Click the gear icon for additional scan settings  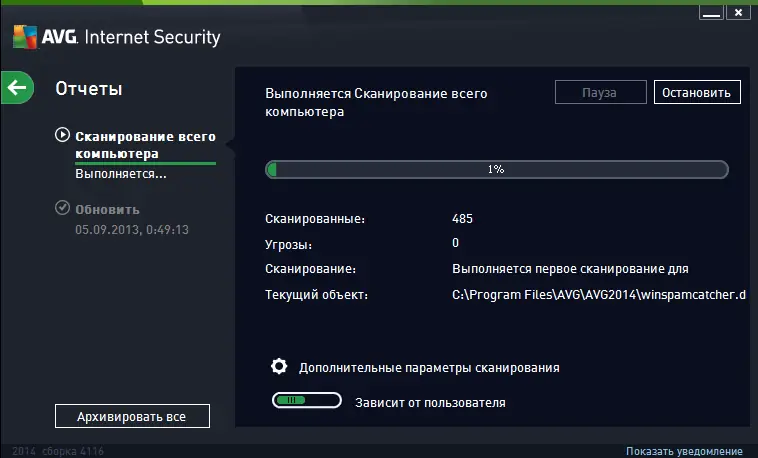click(x=280, y=366)
